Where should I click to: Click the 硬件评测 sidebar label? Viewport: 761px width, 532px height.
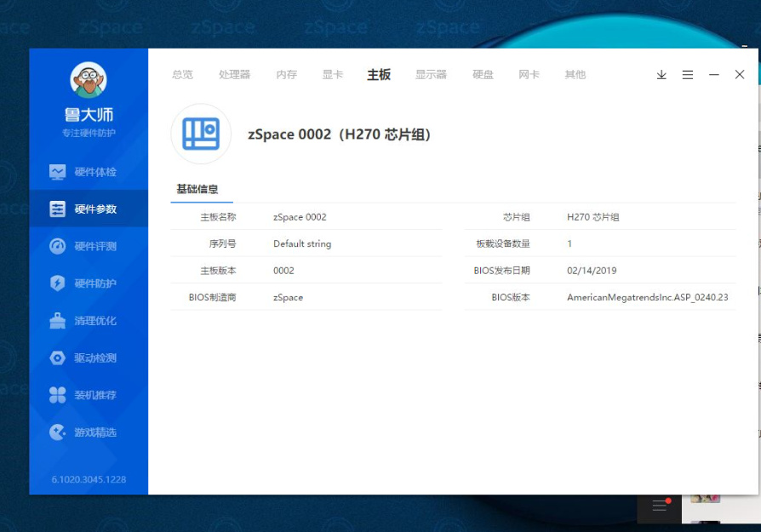(95, 246)
